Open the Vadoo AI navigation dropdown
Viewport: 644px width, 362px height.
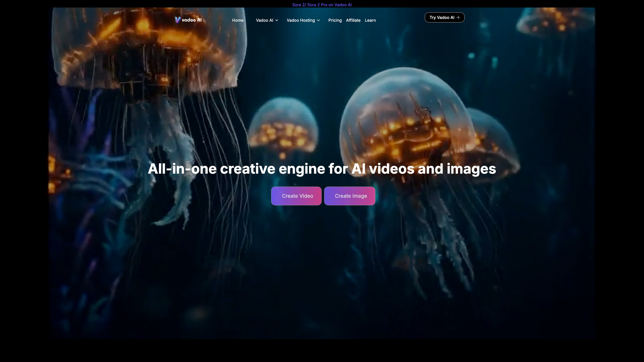[x=265, y=20]
